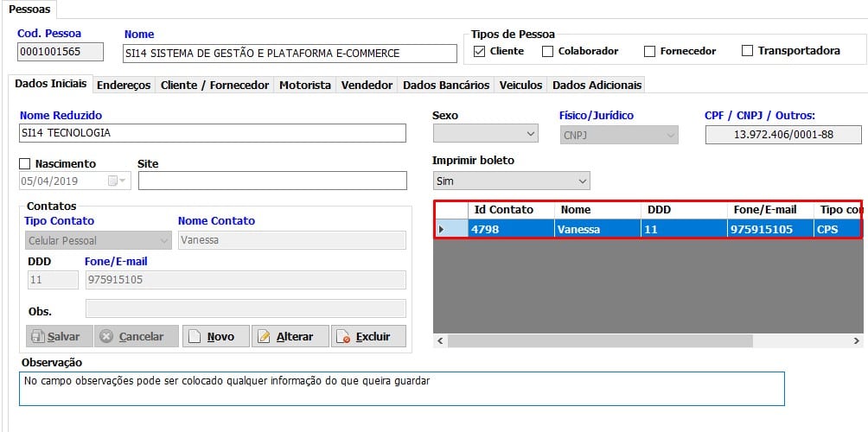868x432 pixels.
Task: Switch to the Dados Bancários tab
Action: coord(446,86)
